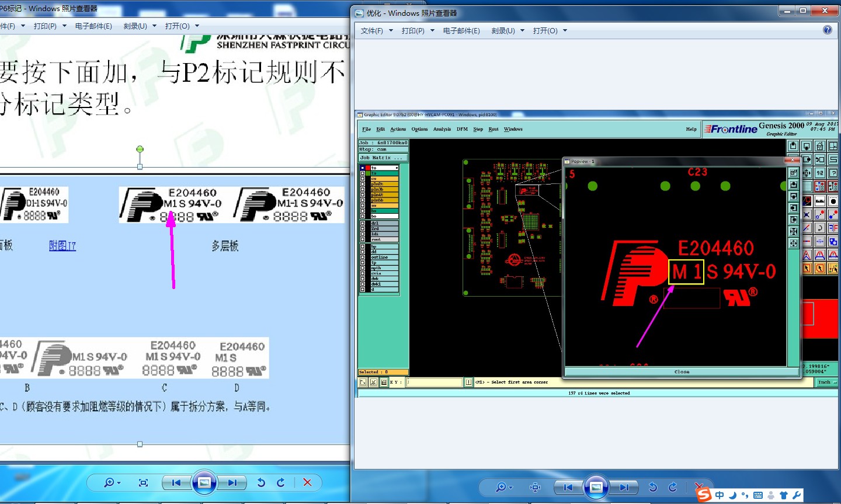The width and height of the screenshot is (841, 504).
Task: Rotate counterclockwise in P6标记 viewer
Action: click(261, 482)
